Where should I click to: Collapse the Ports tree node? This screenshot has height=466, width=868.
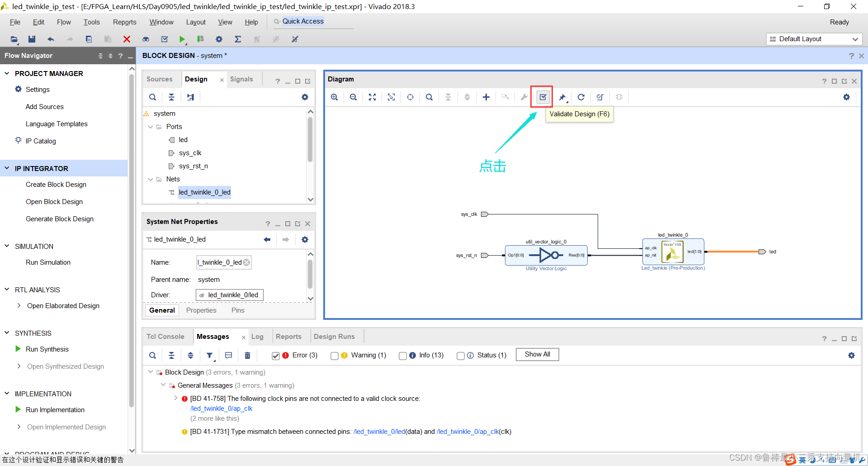tap(151, 127)
